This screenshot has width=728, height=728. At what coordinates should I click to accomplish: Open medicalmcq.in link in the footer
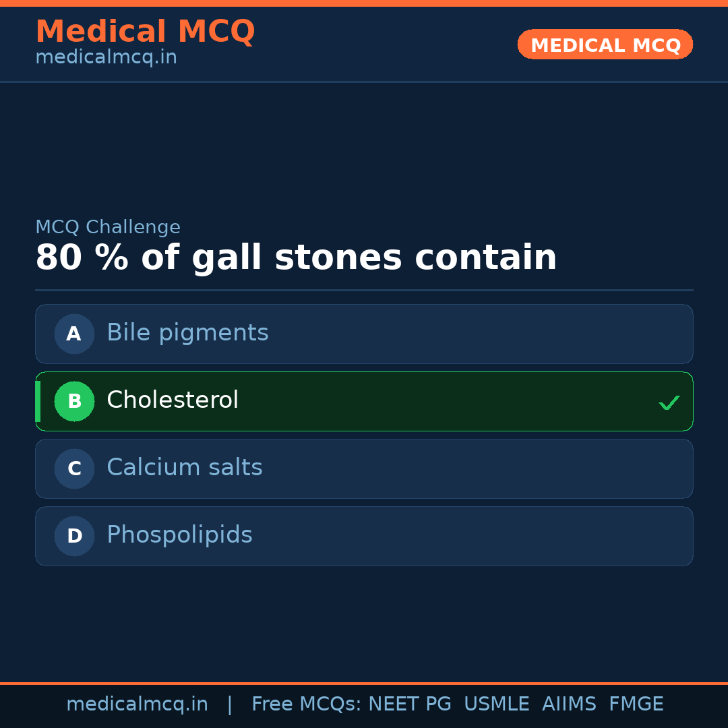[137, 704]
